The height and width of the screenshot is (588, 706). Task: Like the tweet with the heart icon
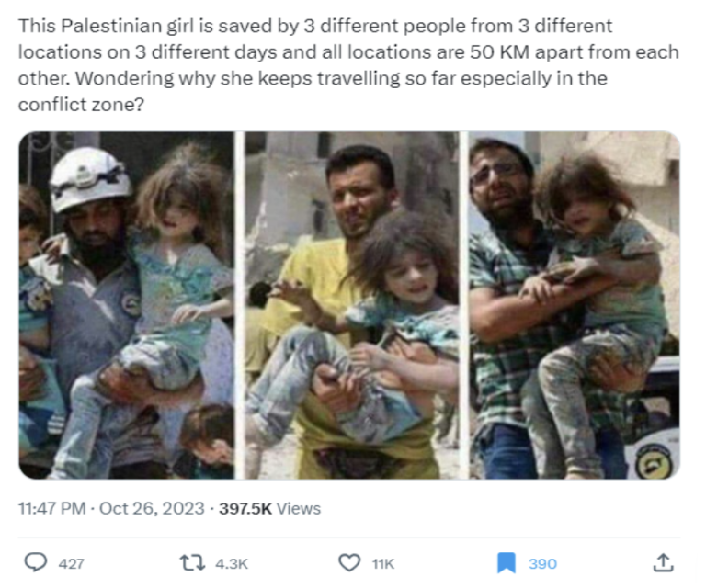349,563
